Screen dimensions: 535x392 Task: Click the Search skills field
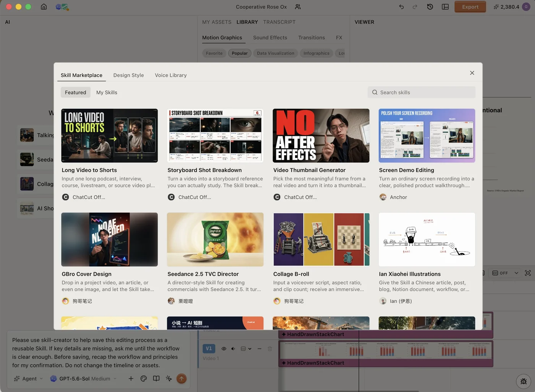click(x=422, y=92)
